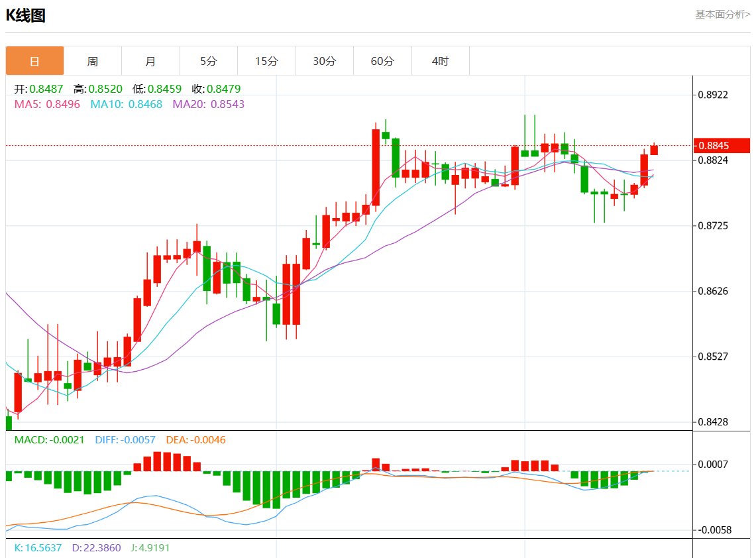Switch to the 周 weekly tab
Viewport: 756px width, 558px height.
coord(93,61)
